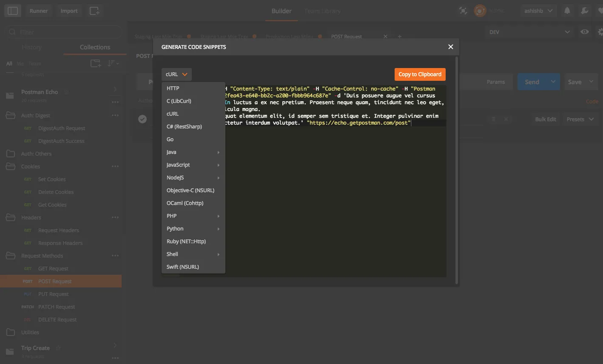603x364 pixels.
Task: Create a new collection with folder-plus icon
Action: coord(96,63)
